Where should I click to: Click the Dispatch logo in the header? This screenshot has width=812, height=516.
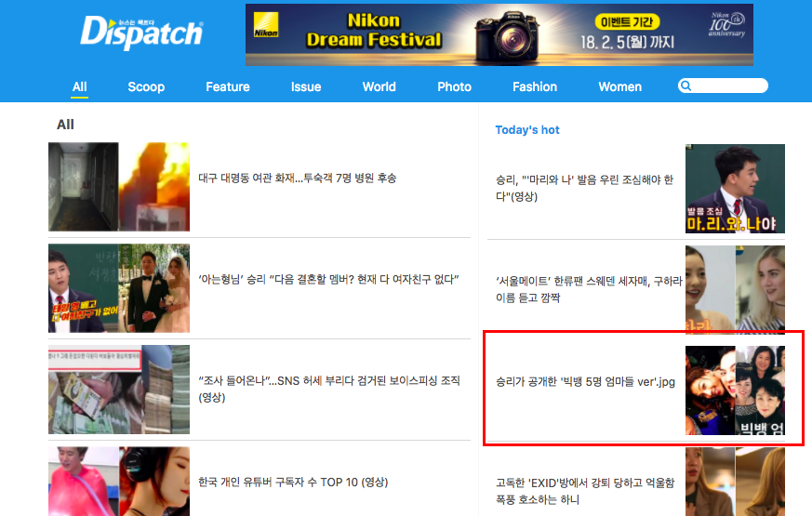141,33
